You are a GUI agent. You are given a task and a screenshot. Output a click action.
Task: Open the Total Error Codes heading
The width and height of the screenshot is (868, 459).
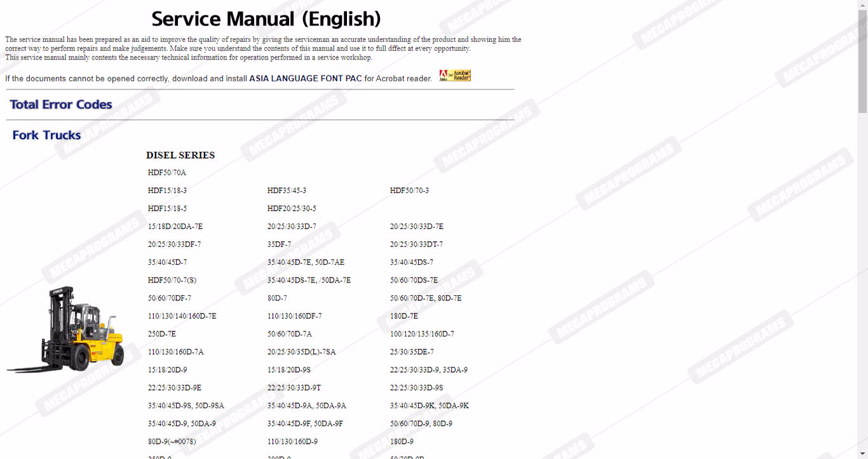coord(61,105)
